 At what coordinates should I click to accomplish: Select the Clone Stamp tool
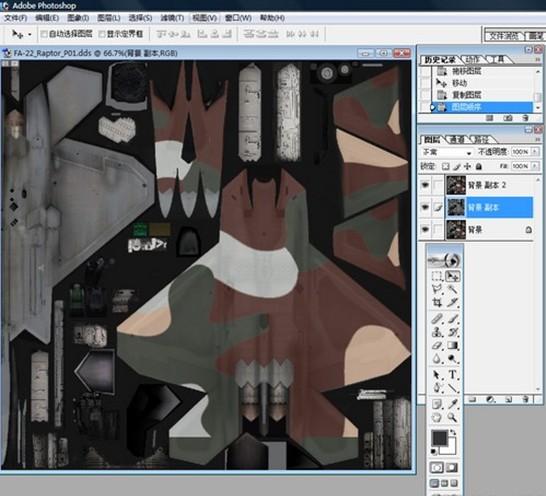tap(437, 332)
